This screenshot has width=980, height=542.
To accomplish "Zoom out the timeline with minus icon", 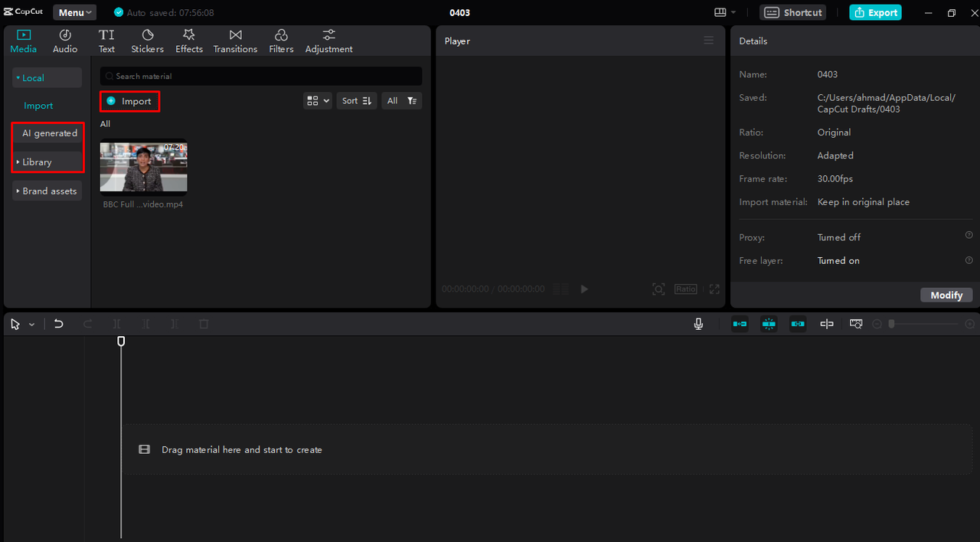I will coord(877,324).
